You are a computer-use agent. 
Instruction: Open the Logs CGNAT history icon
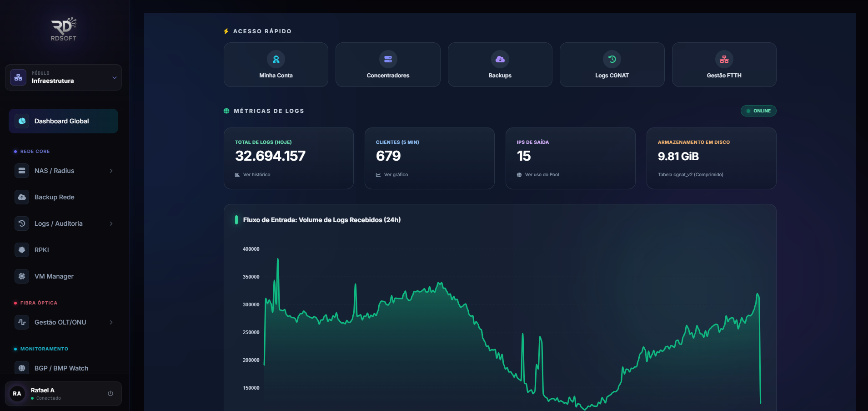click(612, 59)
